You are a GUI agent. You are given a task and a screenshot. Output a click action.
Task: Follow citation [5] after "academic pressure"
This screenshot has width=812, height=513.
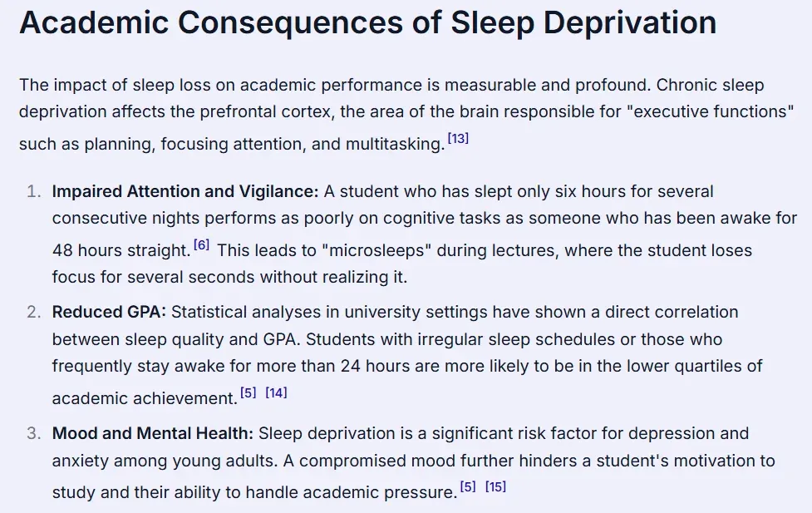(468, 486)
